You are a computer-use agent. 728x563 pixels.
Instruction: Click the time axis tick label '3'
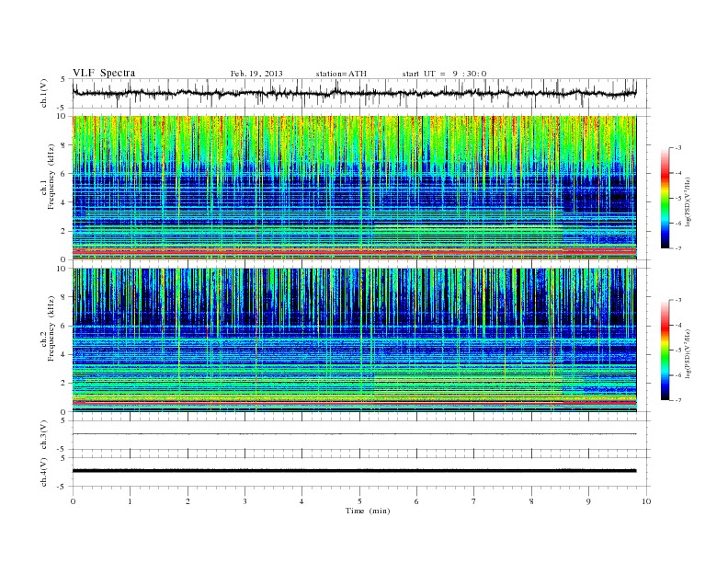point(245,501)
